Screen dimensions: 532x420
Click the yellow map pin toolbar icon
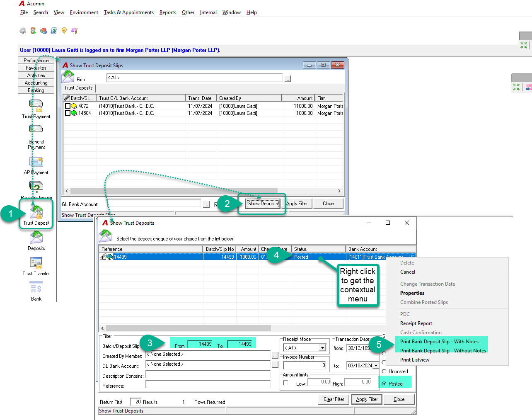64,31
